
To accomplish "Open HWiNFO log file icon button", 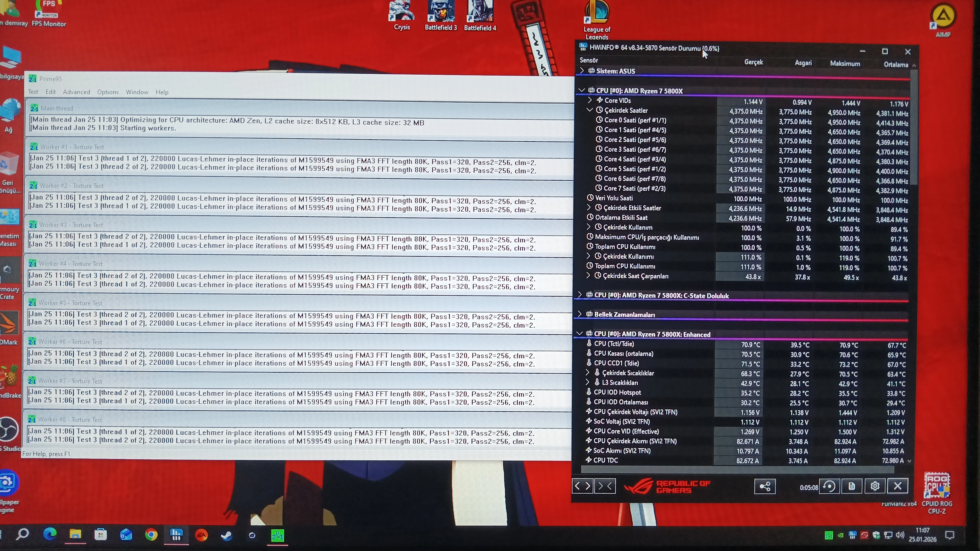I will (852, 486).
